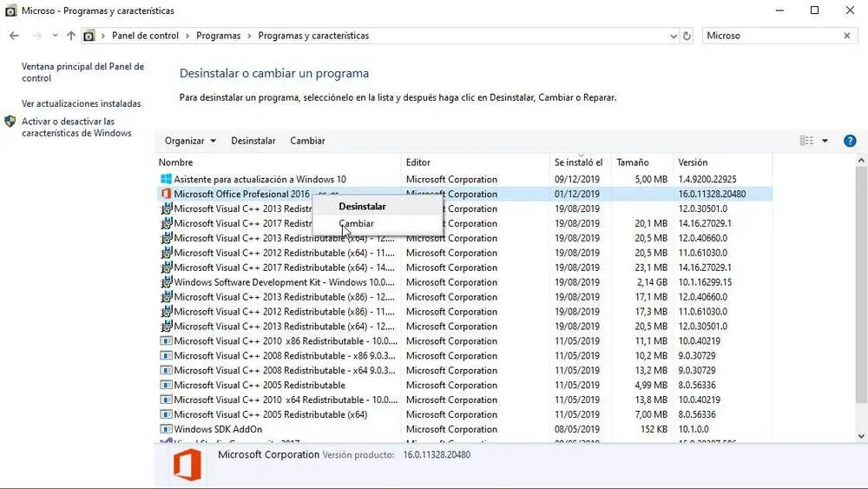Click the Office icon in the selected row
Viewport: 868px width, 489px height.
tap(166, 194)
